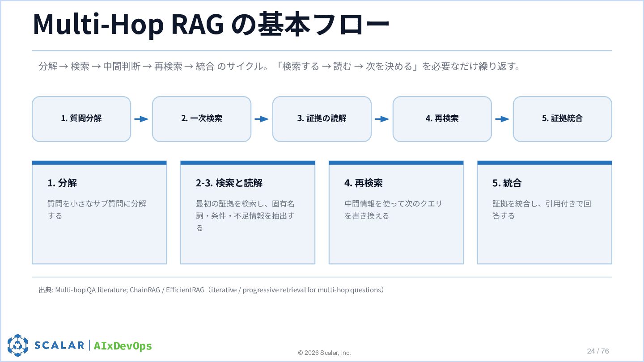This screenshot has height=362, width=644.
Task: Click the description starting '最初の証拠を検索し'
Action: (245, 216)
